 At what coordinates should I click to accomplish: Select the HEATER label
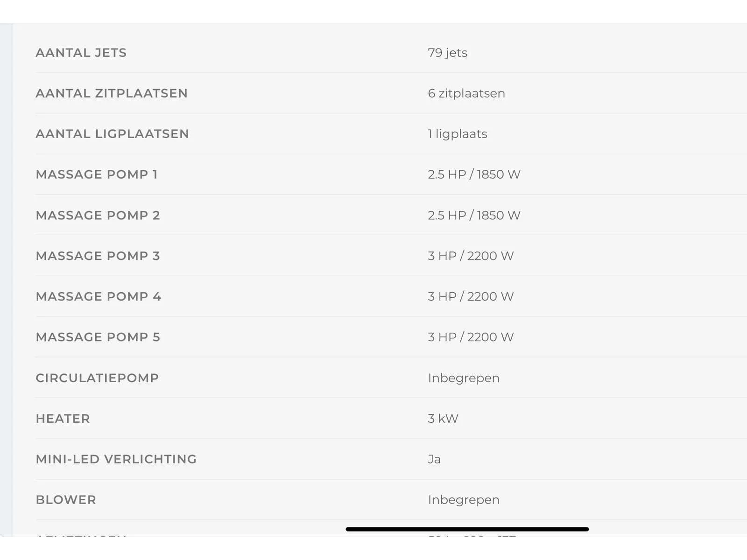point(63,419)
